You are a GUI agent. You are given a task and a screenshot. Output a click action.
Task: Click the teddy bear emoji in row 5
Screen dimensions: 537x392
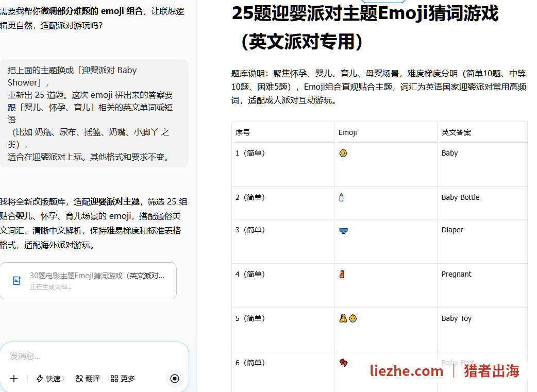pos(343,319)
